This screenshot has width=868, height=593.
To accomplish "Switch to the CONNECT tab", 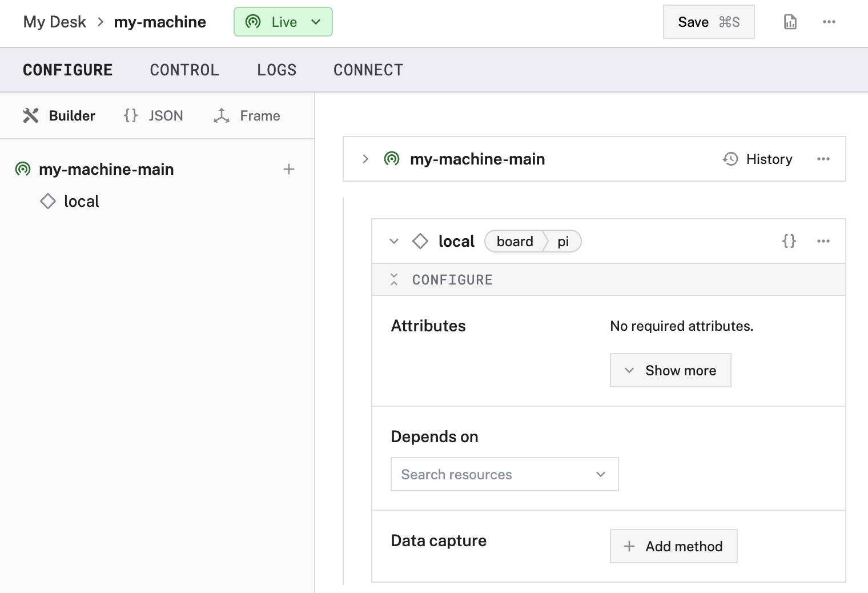I will coord(368,70).
